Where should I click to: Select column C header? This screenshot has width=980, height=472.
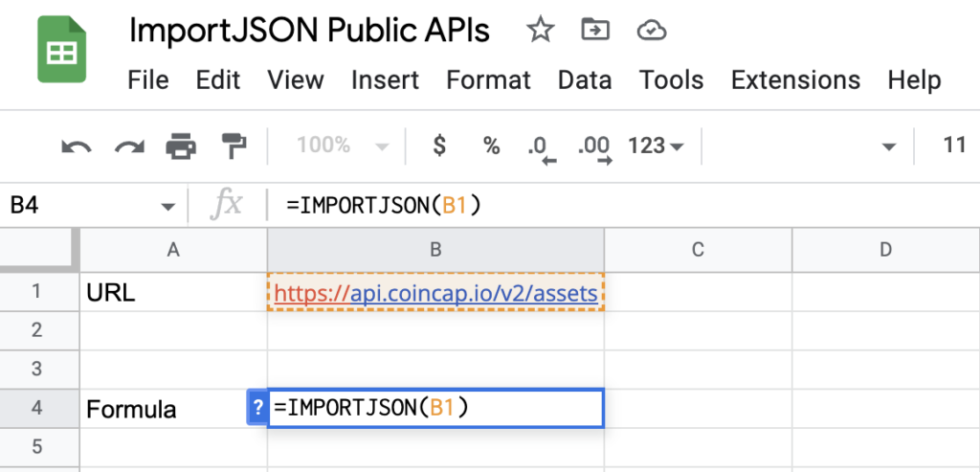[x=697, y=250]
